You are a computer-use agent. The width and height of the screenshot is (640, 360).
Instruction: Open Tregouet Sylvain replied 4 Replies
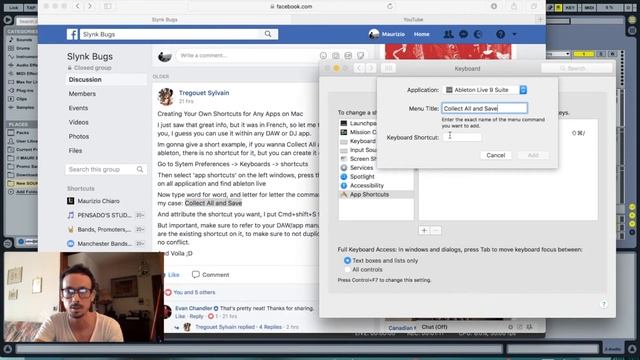pyautogui.click(x=238, y=327)
